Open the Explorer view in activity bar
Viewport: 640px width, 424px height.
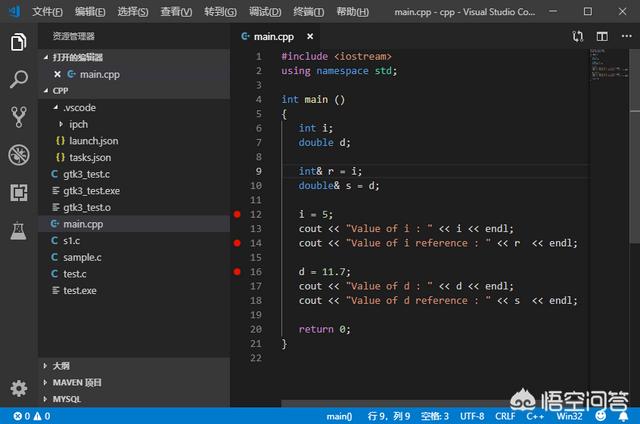18,42
